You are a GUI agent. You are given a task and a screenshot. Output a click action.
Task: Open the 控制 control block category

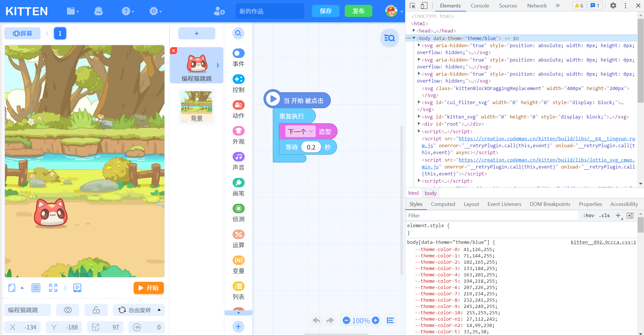pos(238,84)
